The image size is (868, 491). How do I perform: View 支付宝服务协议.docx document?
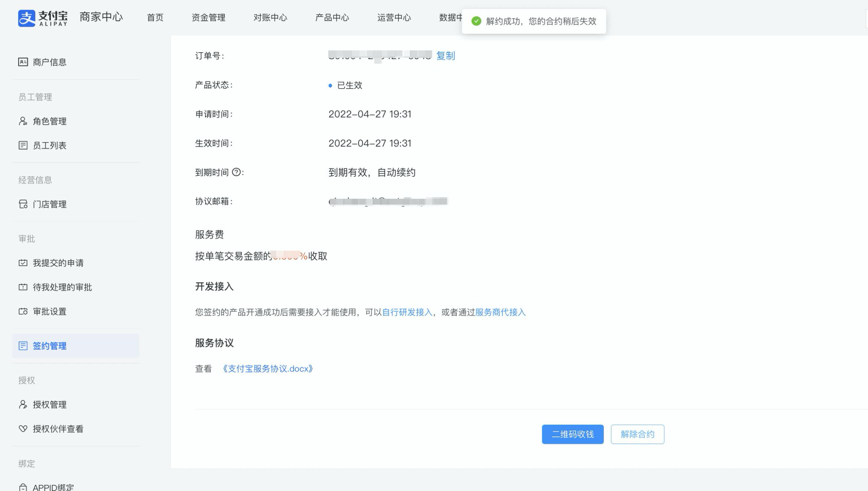267,369
